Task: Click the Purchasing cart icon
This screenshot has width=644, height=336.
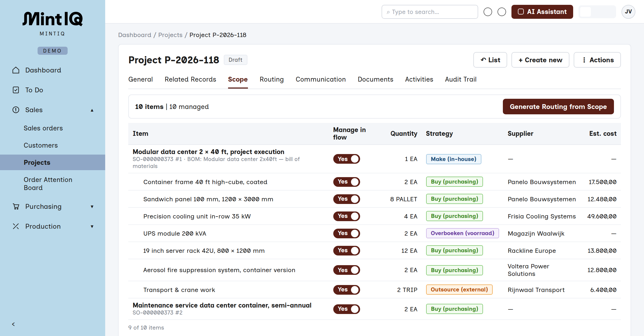Action: click(x=16, y=206)
